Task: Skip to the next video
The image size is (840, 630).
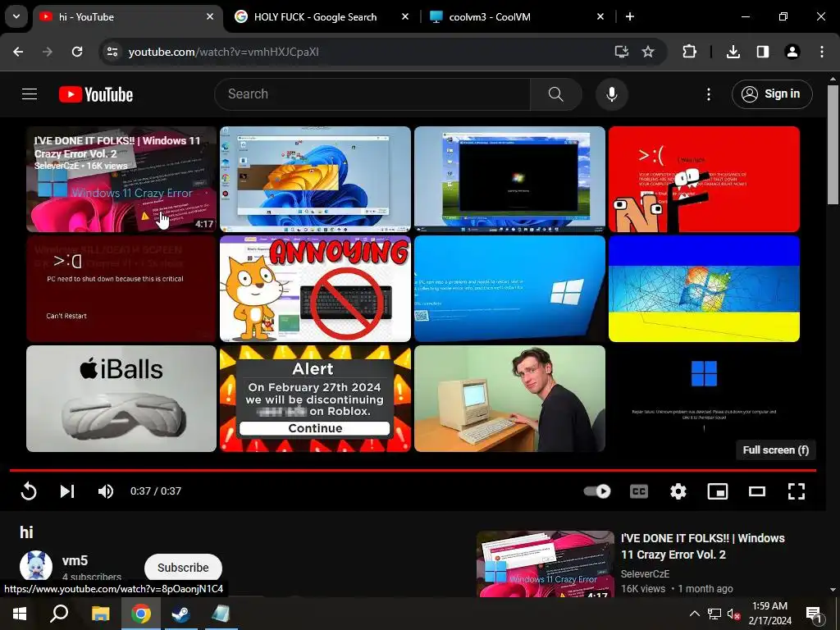Action: click(67, 491)
